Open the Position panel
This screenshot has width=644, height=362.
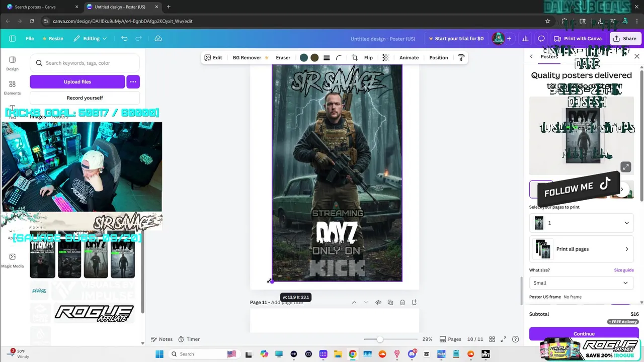pyautogui.click(x=439, y=58)
